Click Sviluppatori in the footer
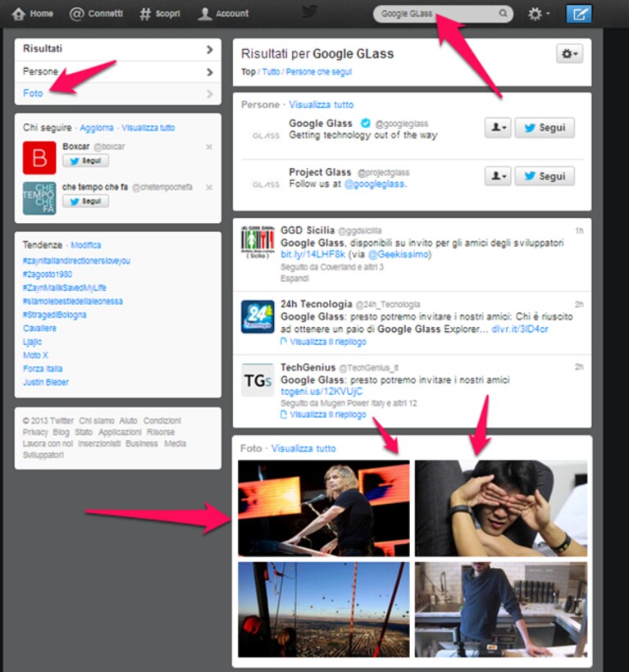Image resolution: width=629 pixels, height=672 pixels. 43,455
